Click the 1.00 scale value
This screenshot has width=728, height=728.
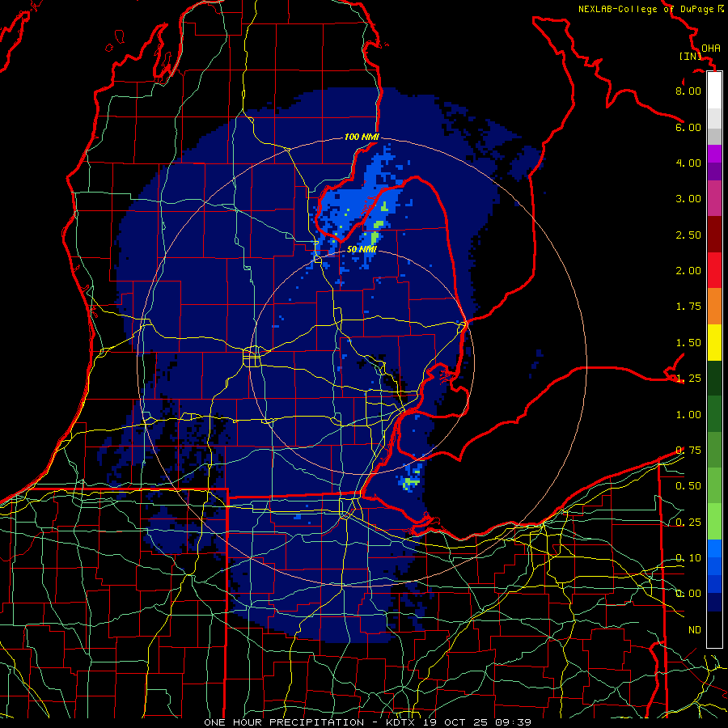click(688, 415)
